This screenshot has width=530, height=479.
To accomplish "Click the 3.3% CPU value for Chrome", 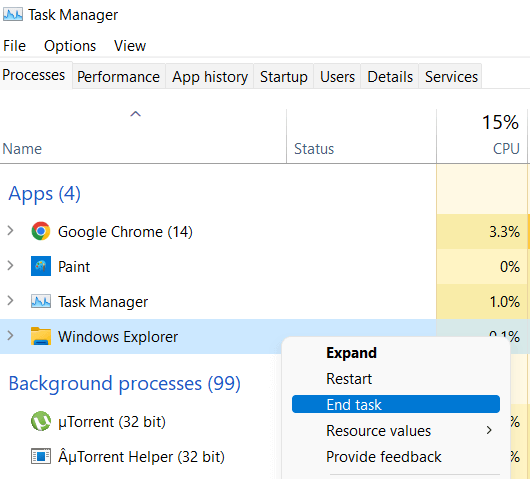I will coord(504,232).
